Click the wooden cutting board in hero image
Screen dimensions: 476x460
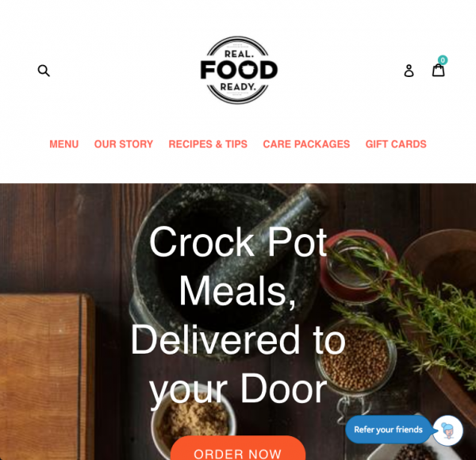[45, 376]
